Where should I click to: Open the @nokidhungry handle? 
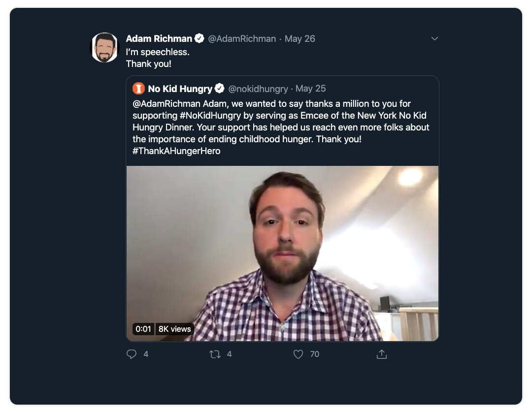258,89
